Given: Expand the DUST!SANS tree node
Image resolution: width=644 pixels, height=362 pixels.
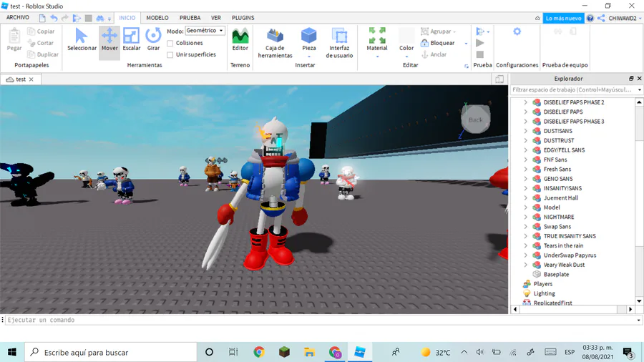Looking at the screenshot, I should pyautogui.click(x=525, y=131).
